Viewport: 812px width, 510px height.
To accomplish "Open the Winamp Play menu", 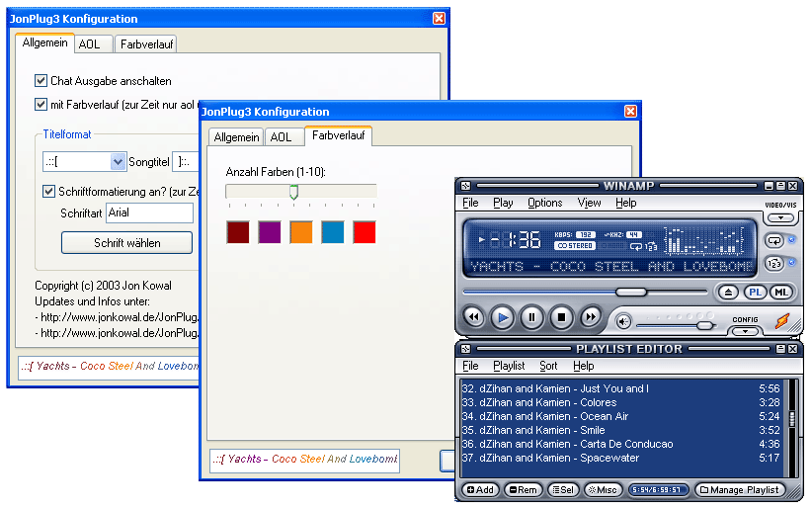I will [503, 203].
